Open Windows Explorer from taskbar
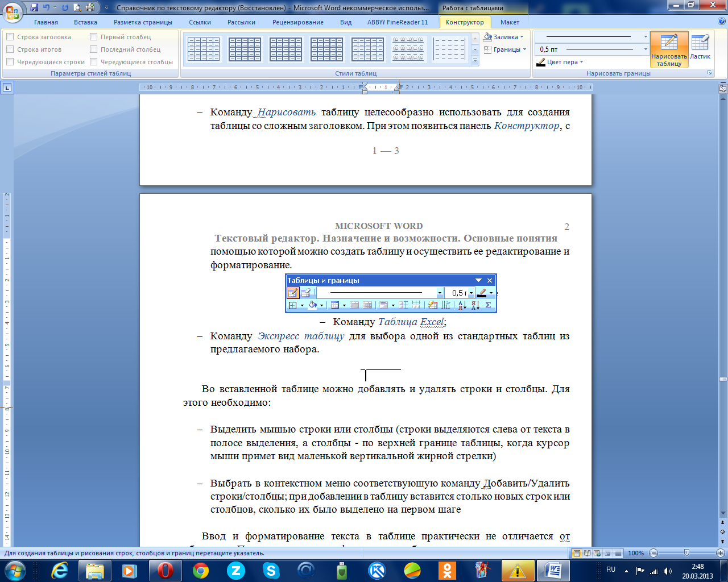 click(x=95, y=570)
